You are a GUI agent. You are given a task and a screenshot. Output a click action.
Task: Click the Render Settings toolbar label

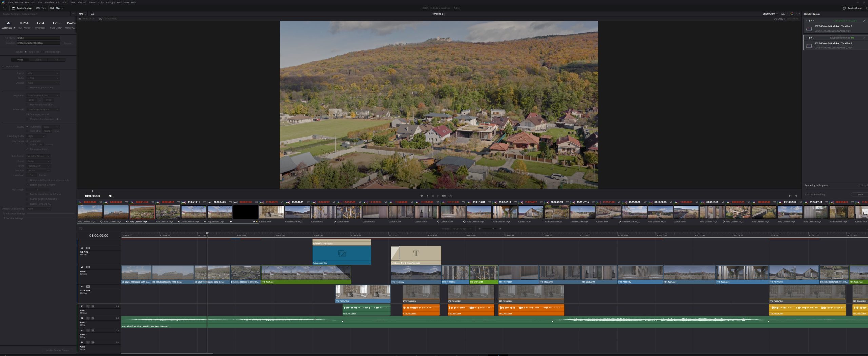pos(24,8)
